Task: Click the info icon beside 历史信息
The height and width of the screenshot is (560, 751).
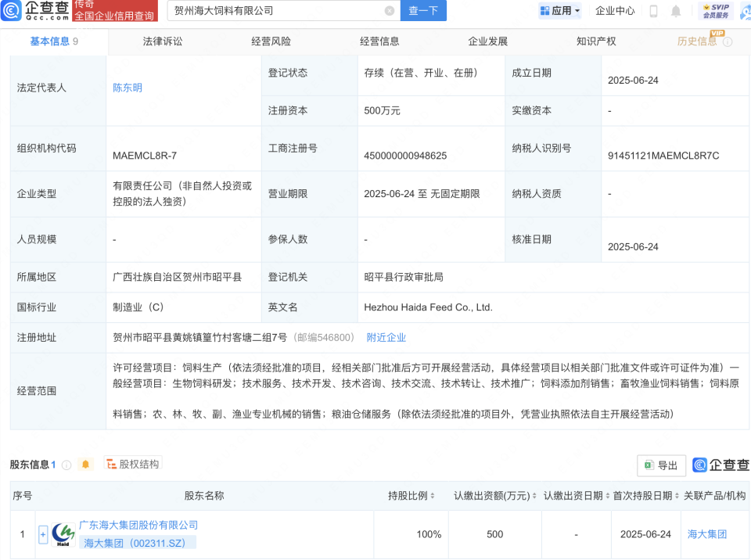Action: coord(728,42)
